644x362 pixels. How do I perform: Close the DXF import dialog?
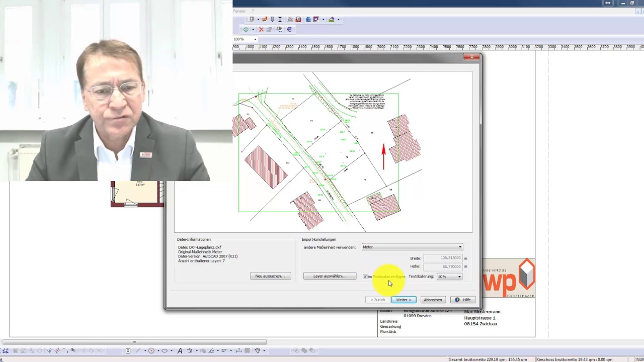click(471, 57)
